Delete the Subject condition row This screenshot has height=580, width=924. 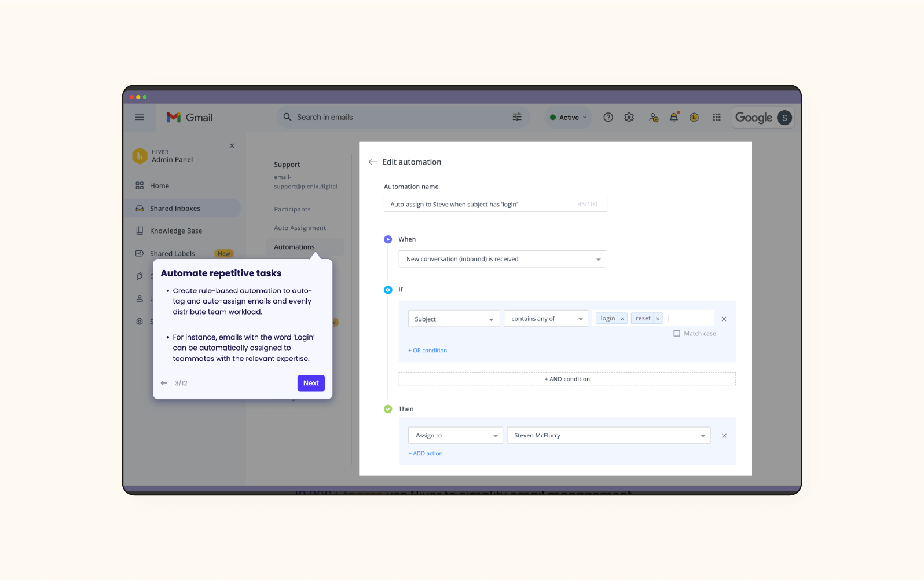(x=724, y=319)
